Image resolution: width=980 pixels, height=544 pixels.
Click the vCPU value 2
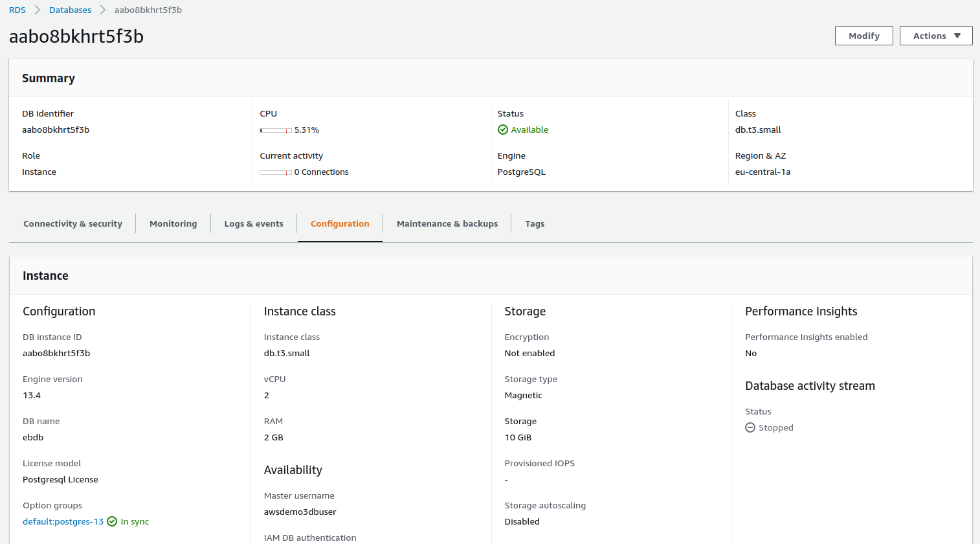coord(267,395)
